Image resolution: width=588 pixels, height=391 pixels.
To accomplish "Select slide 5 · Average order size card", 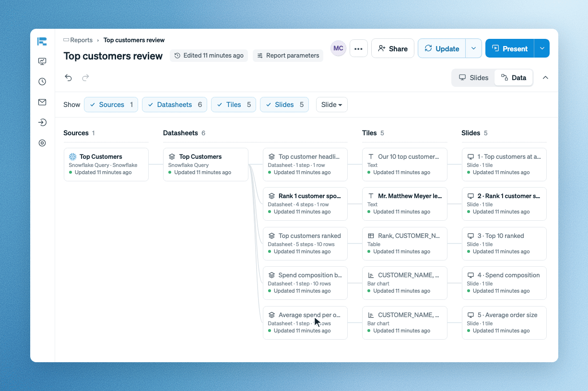I will pyautogui.click(x=504, y=323).
